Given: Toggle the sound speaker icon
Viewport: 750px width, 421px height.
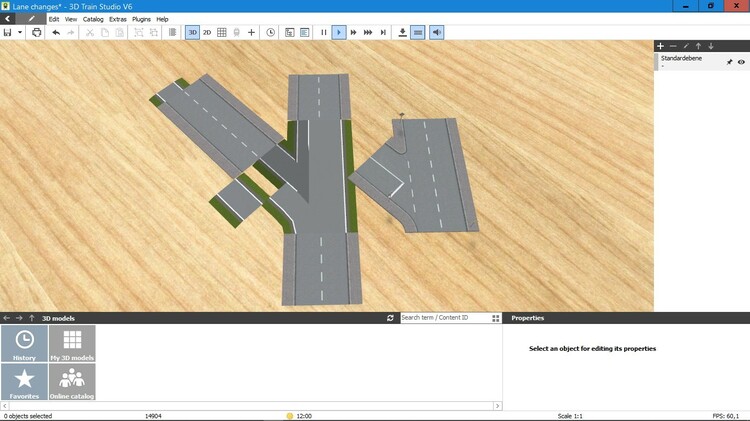Looking at the screenshot, I should coord(437,32).
